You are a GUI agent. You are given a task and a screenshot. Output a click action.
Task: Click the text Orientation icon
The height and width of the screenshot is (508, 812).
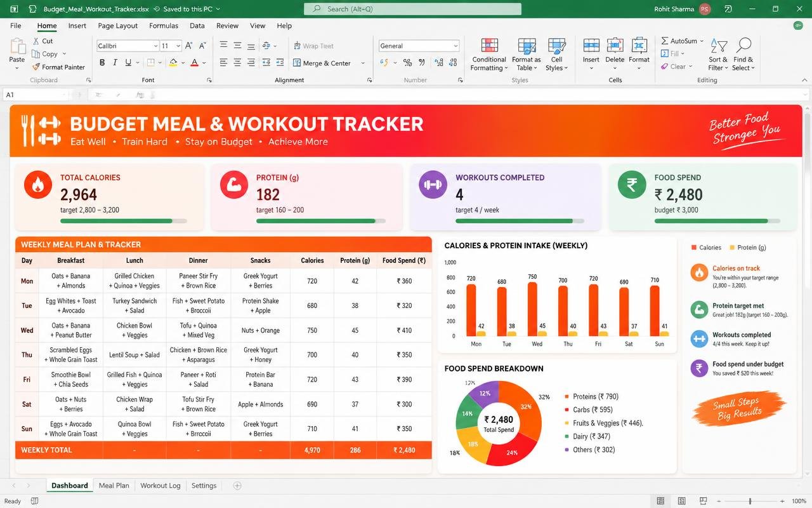coord(266,46)
